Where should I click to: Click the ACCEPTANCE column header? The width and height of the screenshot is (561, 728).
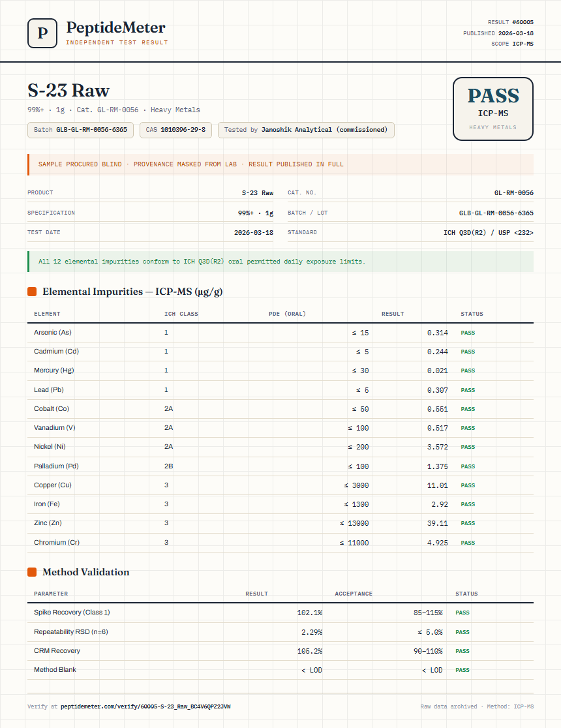[x=354, y=594]
